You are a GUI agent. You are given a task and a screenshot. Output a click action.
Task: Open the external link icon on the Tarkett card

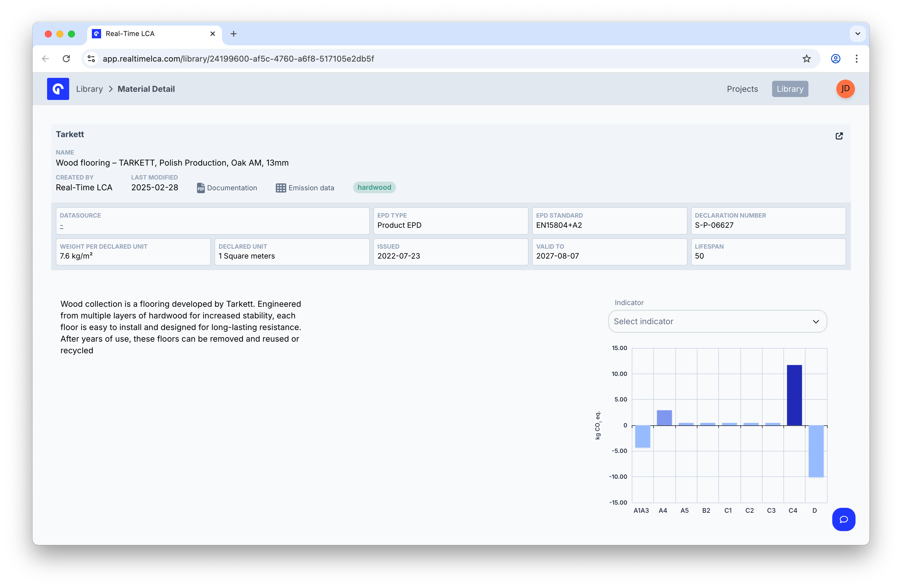click(x=839, y=136)
